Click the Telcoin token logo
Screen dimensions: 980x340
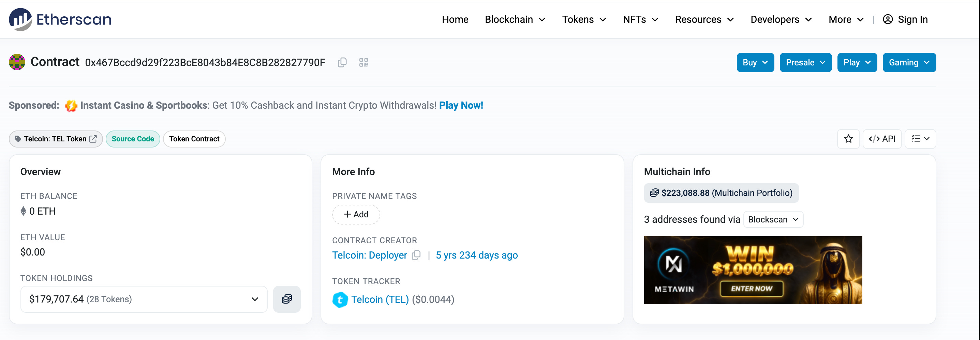tap(340, 300)
